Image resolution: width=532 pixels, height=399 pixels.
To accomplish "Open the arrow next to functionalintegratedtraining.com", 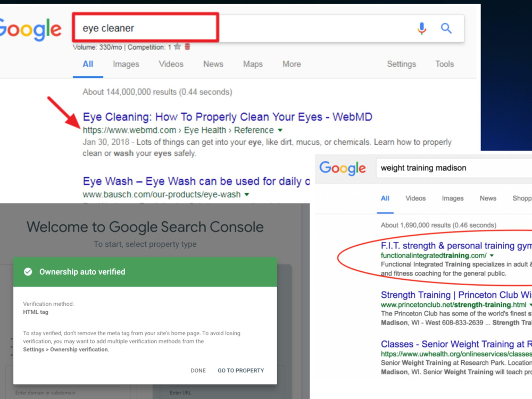I will pyautogui.click(x=492, y=255).
